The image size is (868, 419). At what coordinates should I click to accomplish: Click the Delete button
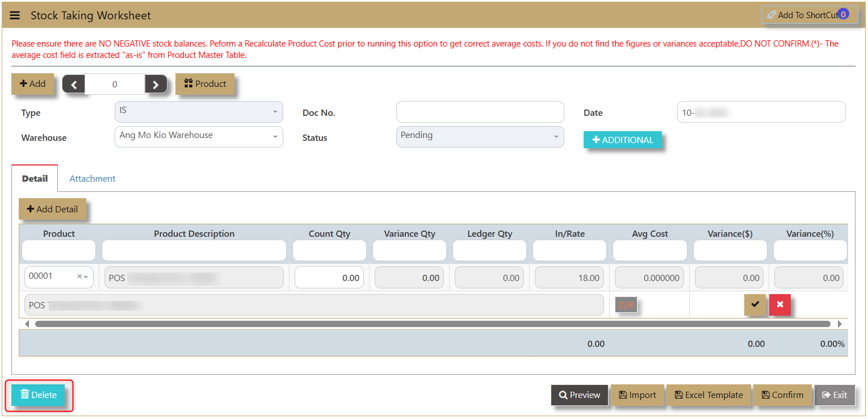(39, 395)
